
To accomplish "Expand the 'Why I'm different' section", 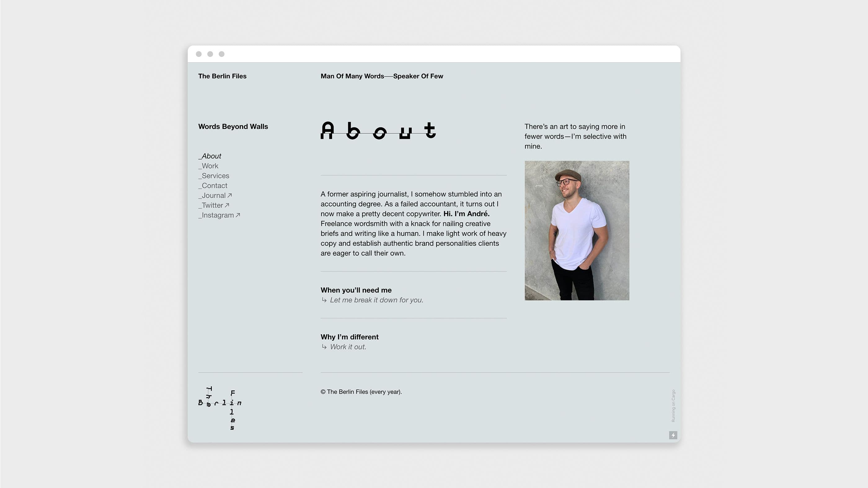I will coord(349,337).
